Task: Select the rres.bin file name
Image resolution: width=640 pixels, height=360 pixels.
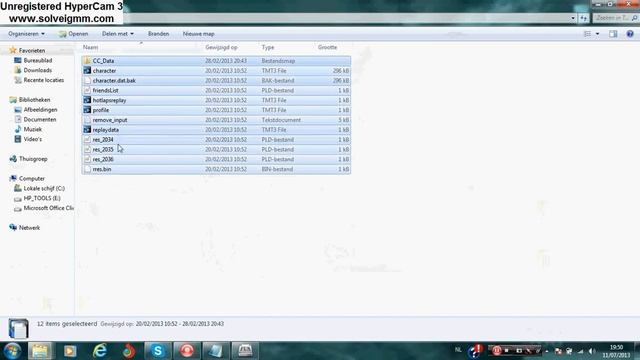Action: coord(102,169)
